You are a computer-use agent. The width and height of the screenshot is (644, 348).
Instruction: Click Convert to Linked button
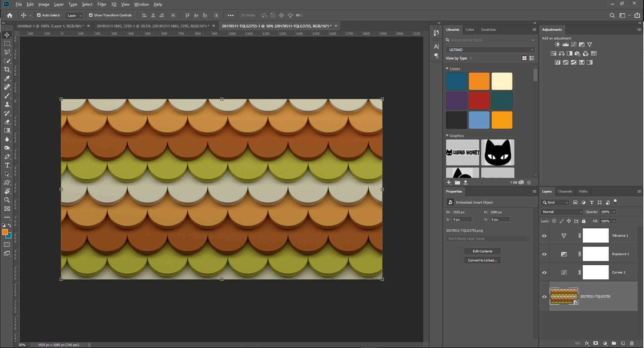[482, 260]
